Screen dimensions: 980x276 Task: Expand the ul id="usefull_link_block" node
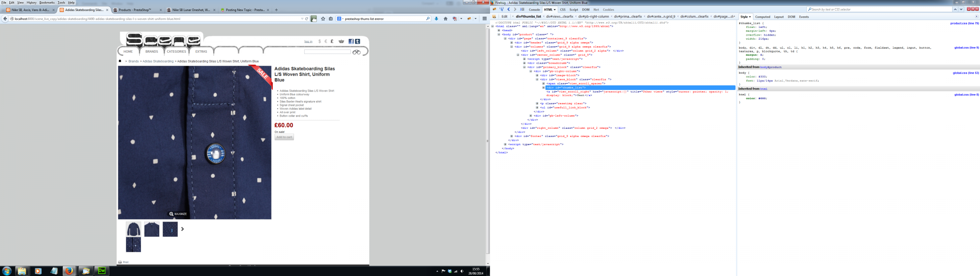coord(537,108)
